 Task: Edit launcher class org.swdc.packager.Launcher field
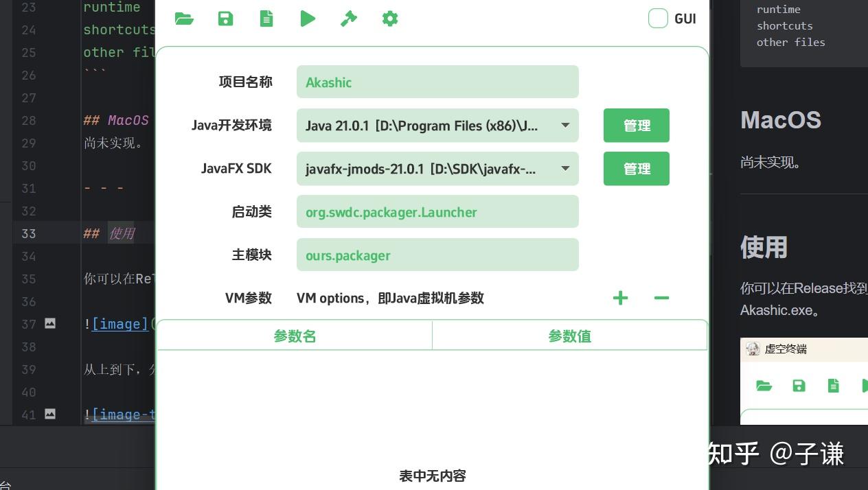click(x=437, y=211)
